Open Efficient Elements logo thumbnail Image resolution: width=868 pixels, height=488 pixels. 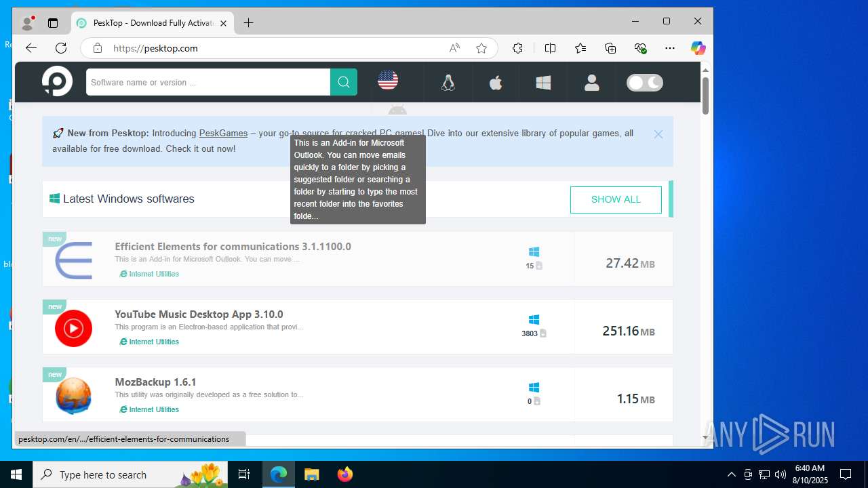pos(73,260)
